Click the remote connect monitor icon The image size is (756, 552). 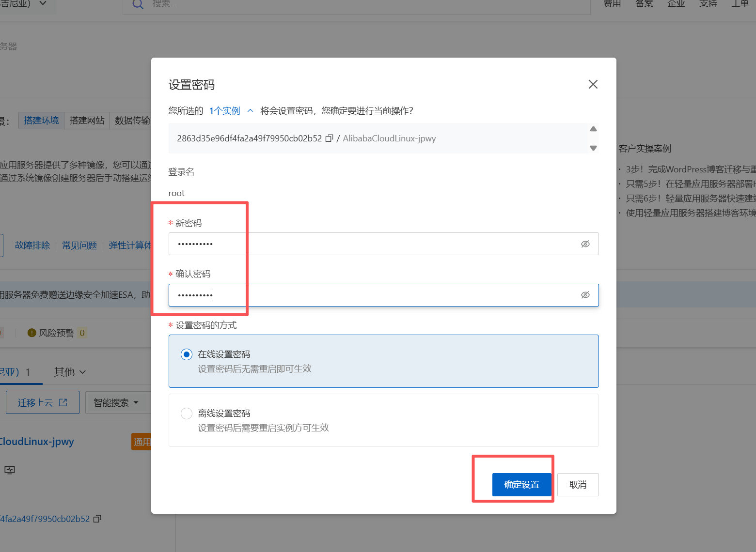(x=10, y=470)
